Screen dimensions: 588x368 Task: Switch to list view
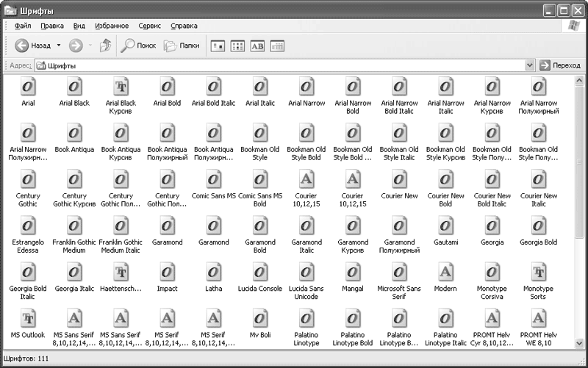point(237,46)
